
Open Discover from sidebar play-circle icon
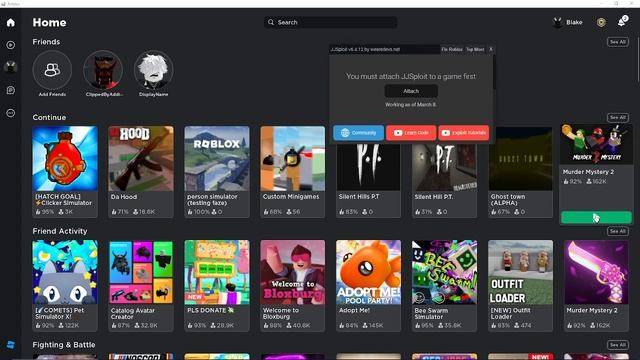[x=11, y=45]
